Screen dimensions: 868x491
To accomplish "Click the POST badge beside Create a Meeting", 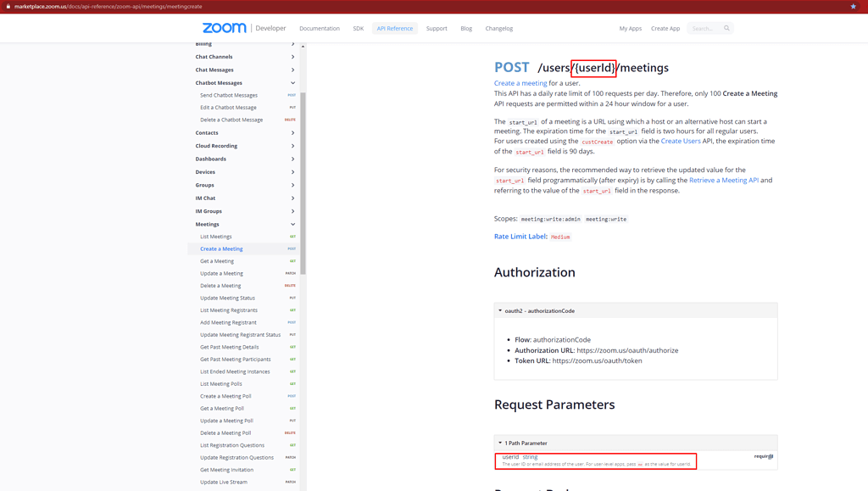I will click(292, 248).
